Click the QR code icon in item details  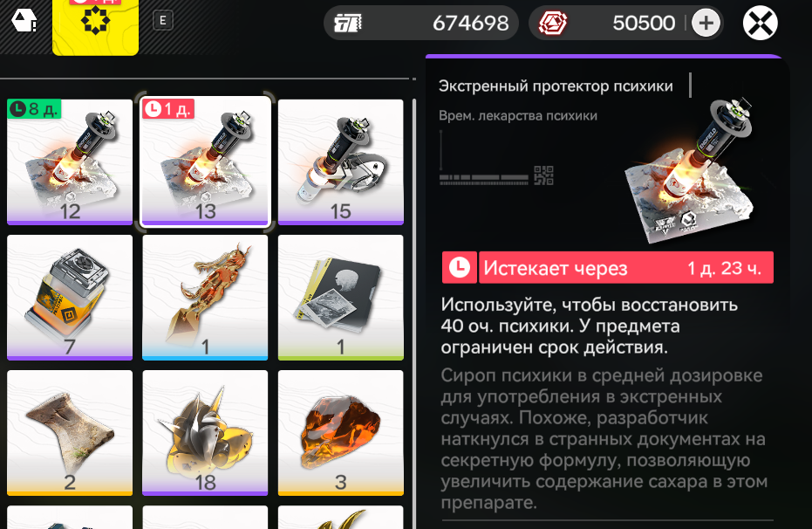click(543, 175)
